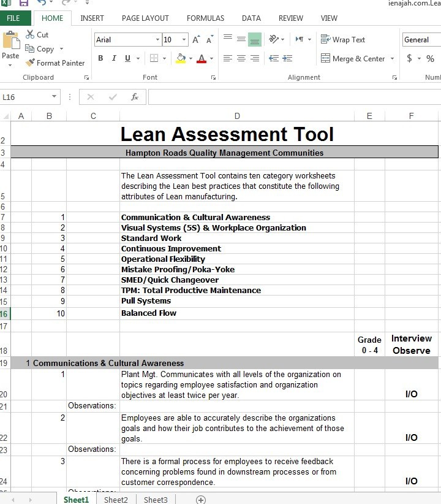
Task: Apply the Accounting dollar number format
Action: point(409,59)
